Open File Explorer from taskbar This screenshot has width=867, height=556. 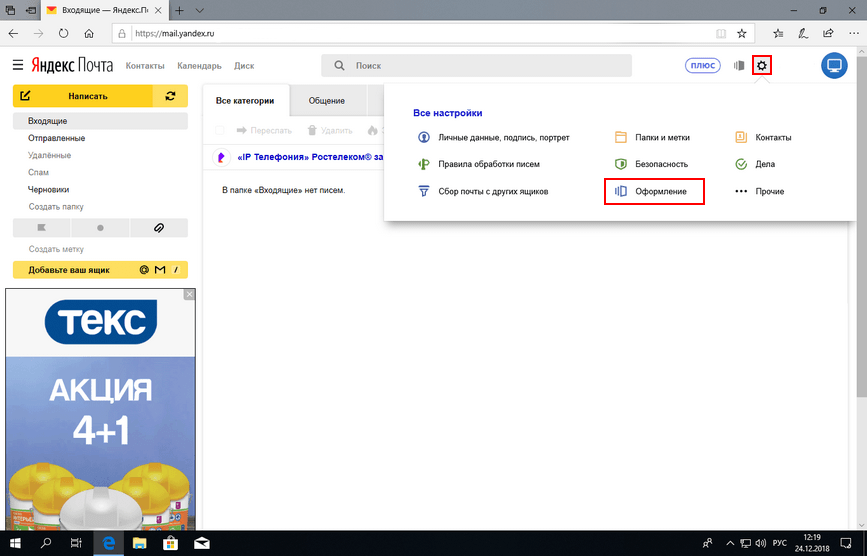pos(139,543)
